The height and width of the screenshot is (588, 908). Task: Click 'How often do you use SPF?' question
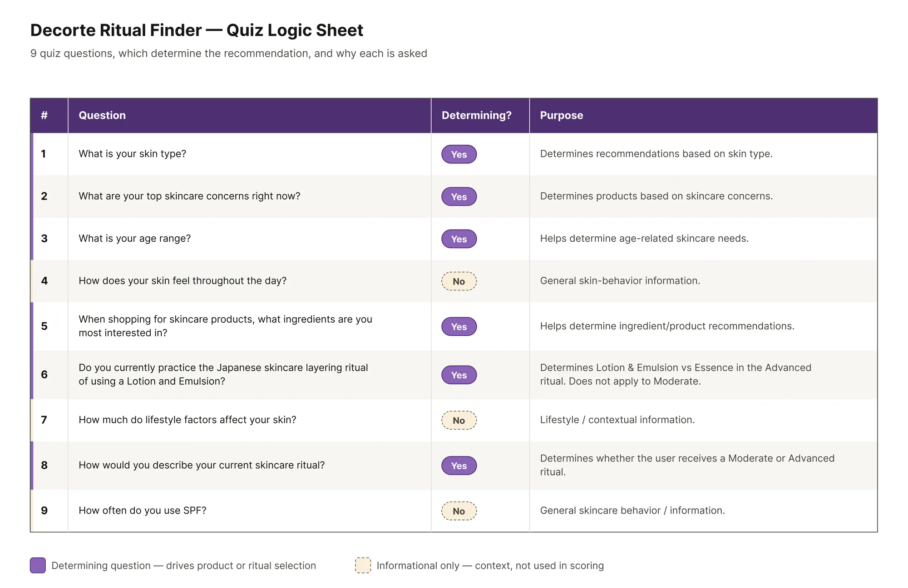click(x=143, y=510)
